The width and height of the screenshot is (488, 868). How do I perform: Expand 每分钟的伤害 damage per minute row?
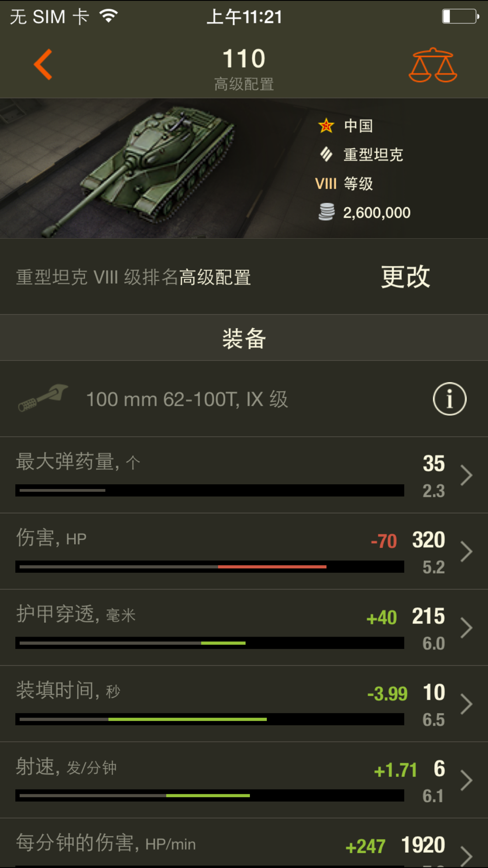pos(244,844)
